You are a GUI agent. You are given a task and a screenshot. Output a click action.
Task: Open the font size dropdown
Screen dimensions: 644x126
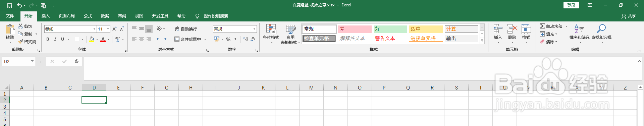[x=108, y=29]
